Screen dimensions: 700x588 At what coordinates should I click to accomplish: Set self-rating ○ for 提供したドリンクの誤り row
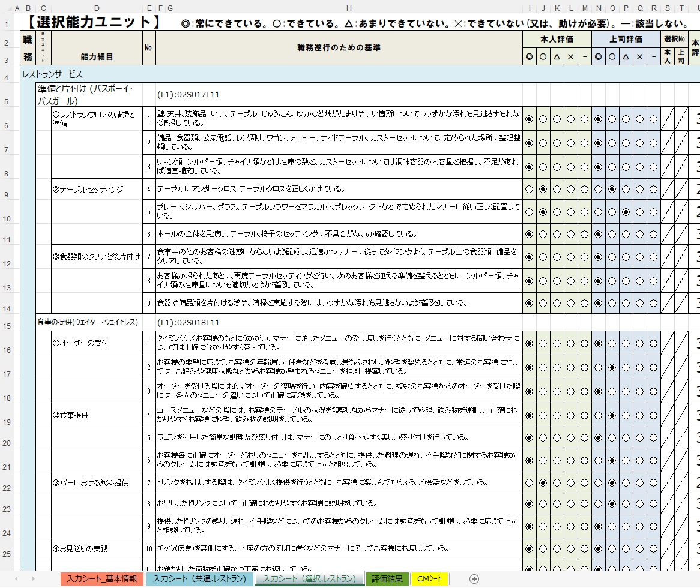point(543,527)
